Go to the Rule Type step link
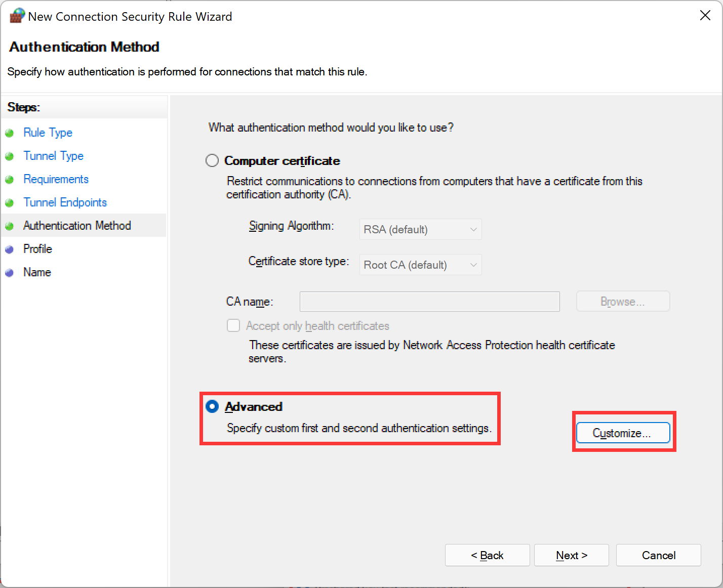Viewport: 723px width, 588px height. [48, 133]
